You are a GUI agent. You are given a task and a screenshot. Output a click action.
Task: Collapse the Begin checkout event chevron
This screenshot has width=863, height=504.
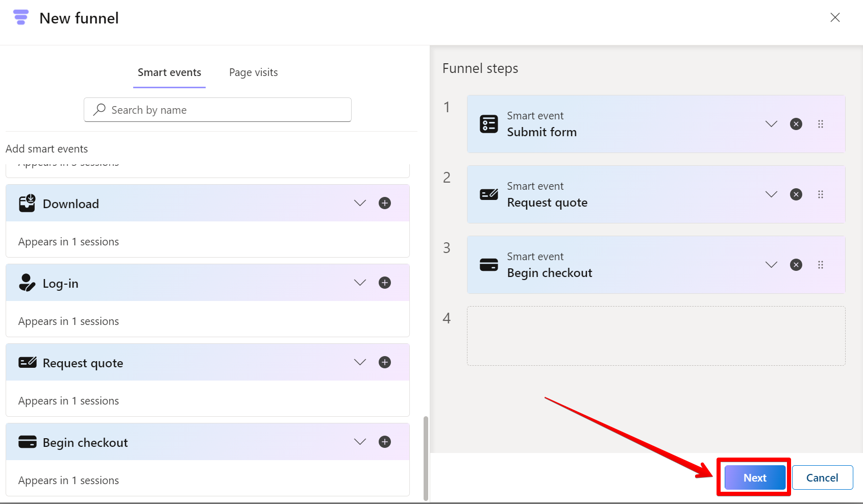click(360, 441)
